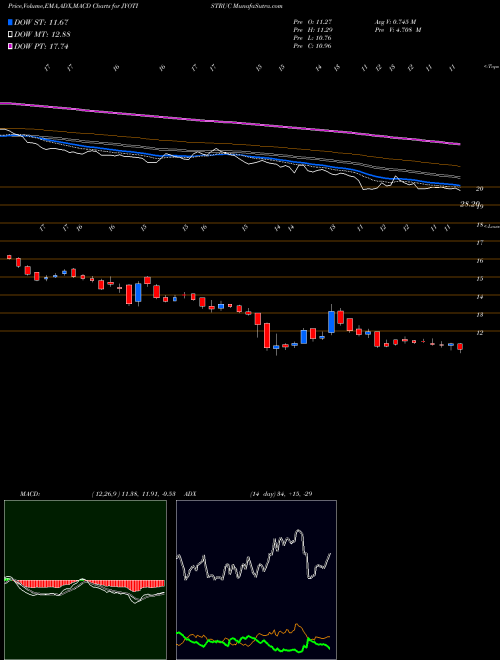The image size is (500, 660).
Task: Click the '<Tops' label at right edge
Action: (x=491, y=67)
